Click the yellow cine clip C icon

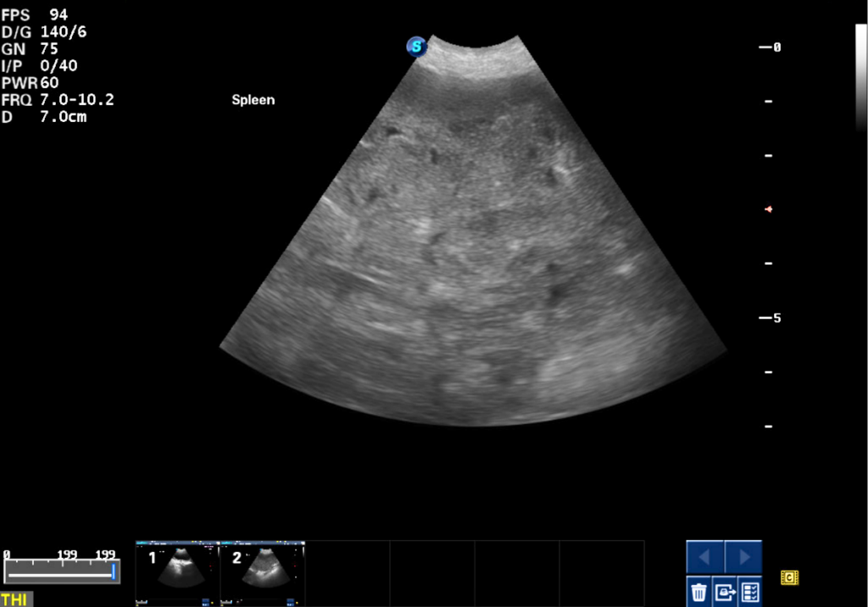pos(789,577)
